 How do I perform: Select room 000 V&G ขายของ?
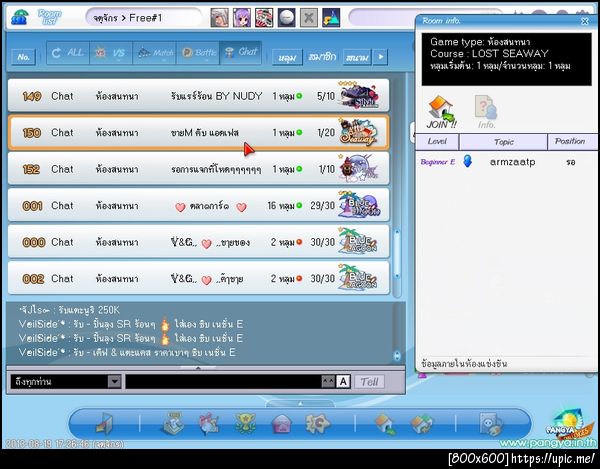[198, 242]
